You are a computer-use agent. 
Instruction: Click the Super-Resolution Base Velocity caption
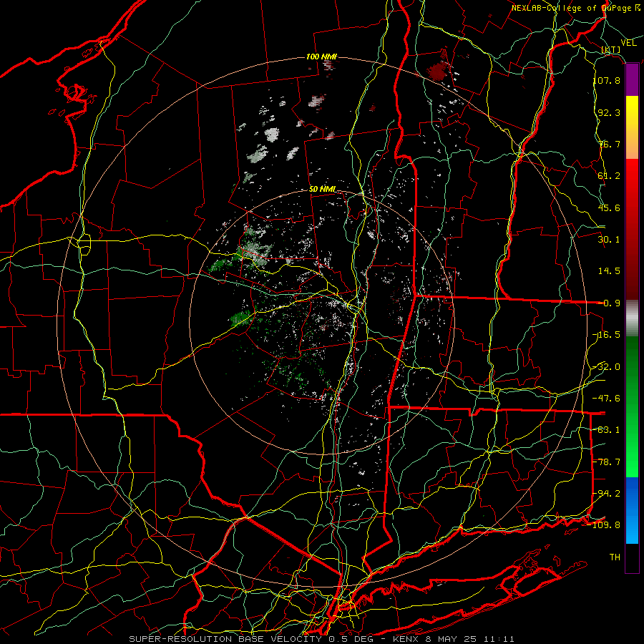321,639
